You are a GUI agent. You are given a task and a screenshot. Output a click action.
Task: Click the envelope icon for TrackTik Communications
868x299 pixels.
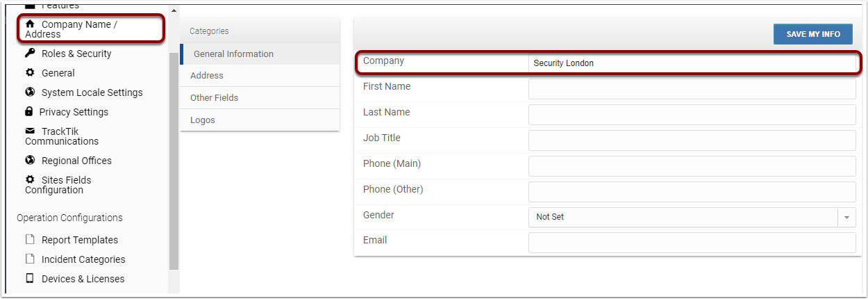click(x=30, y=131)
